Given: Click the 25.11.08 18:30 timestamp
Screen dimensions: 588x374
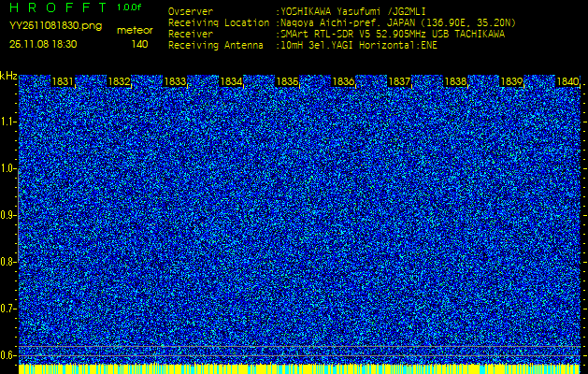Looking at the screenshot, I should (x=43, y=44).
